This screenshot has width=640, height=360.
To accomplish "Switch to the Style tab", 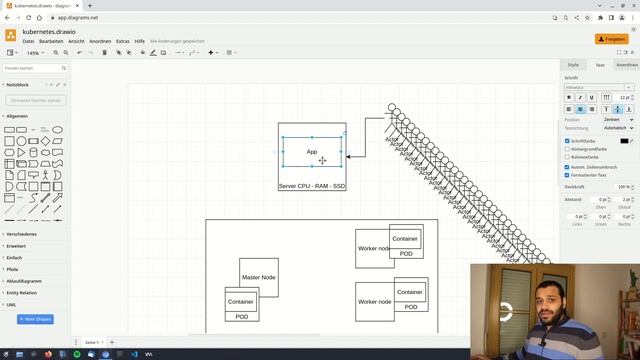I will point(573,65).
